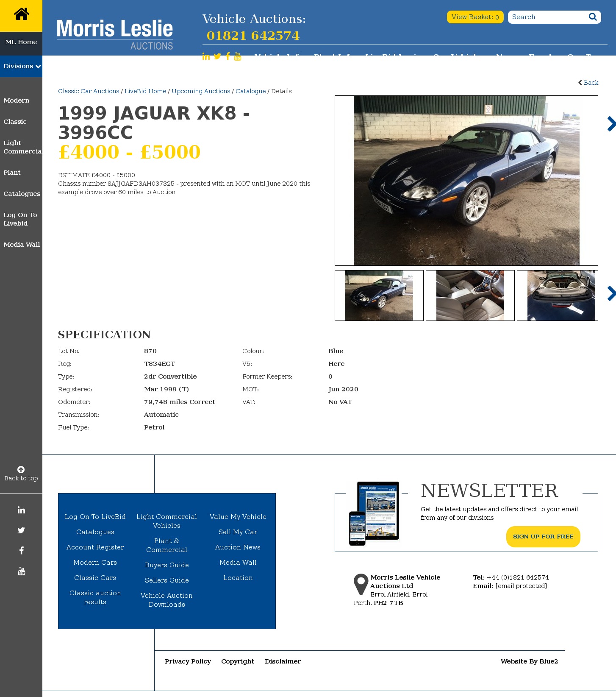Select Light Commercial in sidebar
616x697 pixels.
[23, 147]
